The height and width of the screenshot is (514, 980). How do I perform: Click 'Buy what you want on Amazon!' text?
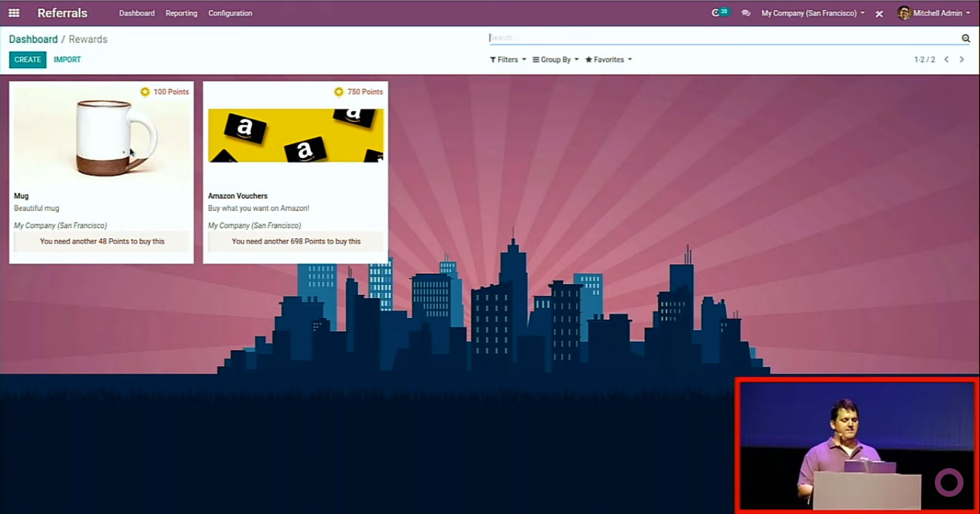(x=258, y=208)
